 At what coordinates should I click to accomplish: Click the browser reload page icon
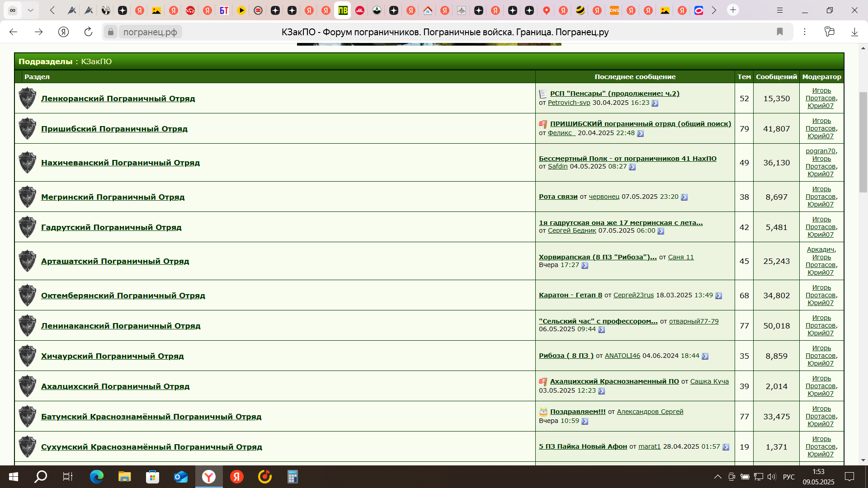(88, 32)
